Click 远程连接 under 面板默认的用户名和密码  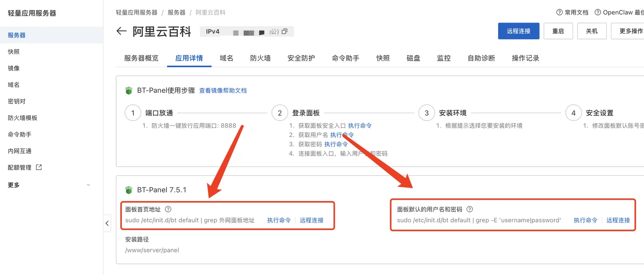(618, 220)
